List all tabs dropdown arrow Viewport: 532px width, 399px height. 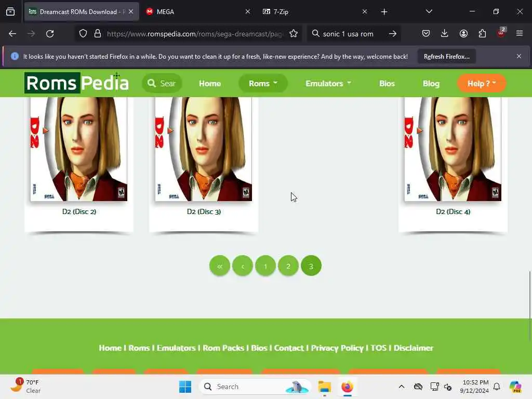pyautogui.click(x=429, y=12)
